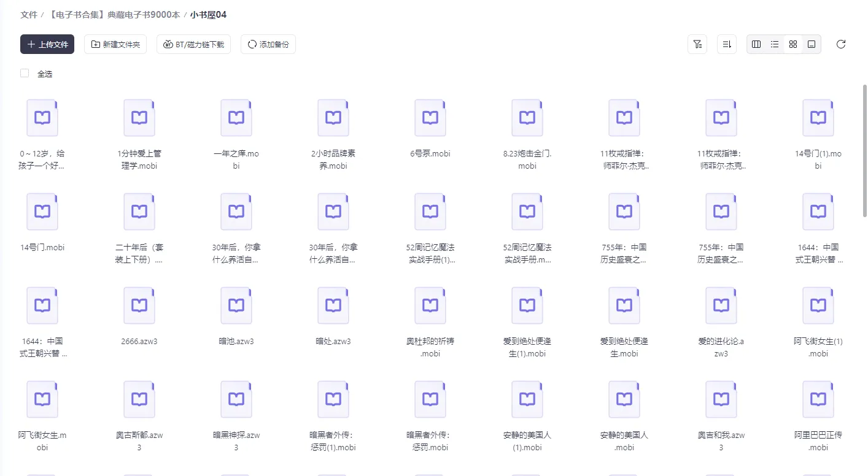Select the 1分钟爱上管理学.mobi file icon
Screen dimensions: 868x476
pyautogui.click(x=139, y=118)
